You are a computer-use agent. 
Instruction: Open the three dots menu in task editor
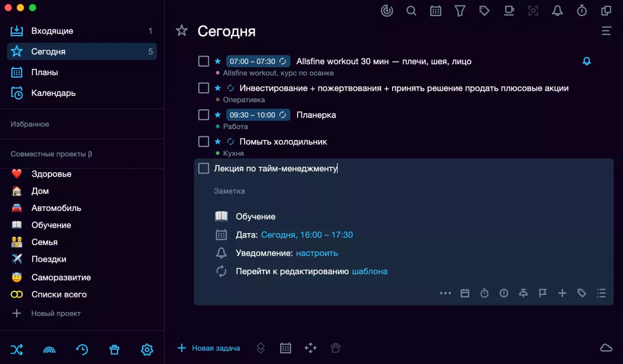[445, 293]
